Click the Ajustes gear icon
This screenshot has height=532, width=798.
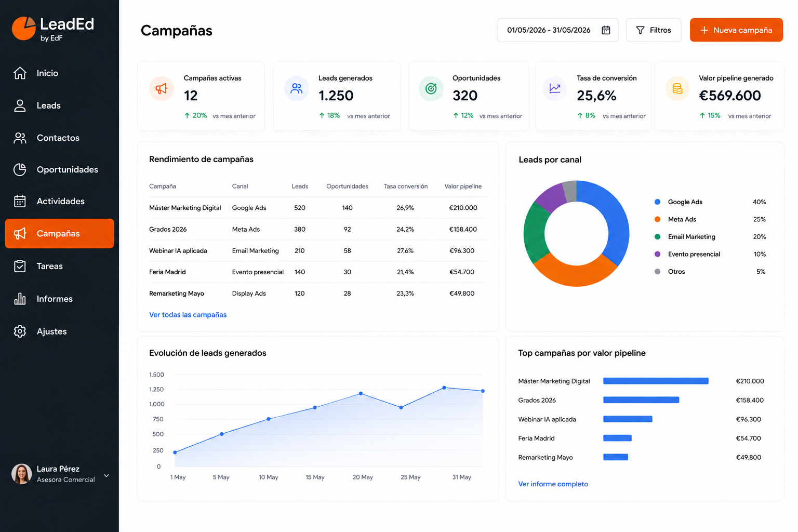click(x=20, y=331)
